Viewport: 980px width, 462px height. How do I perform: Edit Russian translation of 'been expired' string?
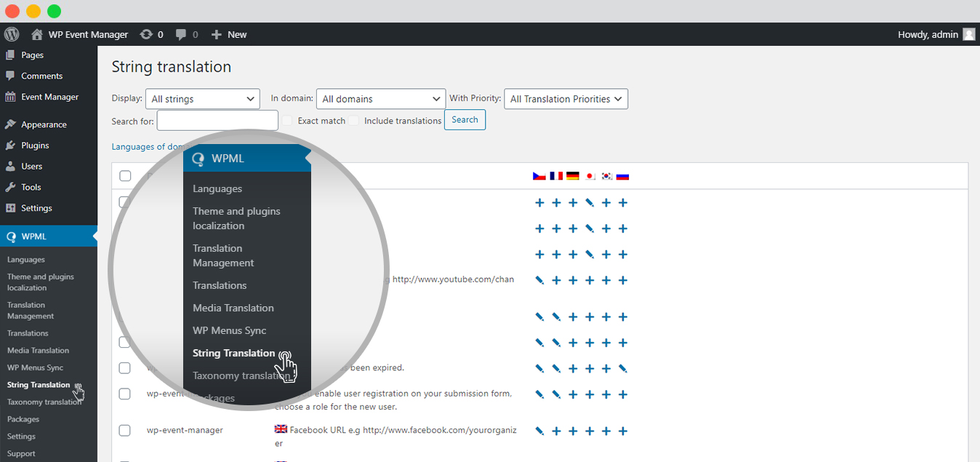pyautogui.click(x=622, y=369)
